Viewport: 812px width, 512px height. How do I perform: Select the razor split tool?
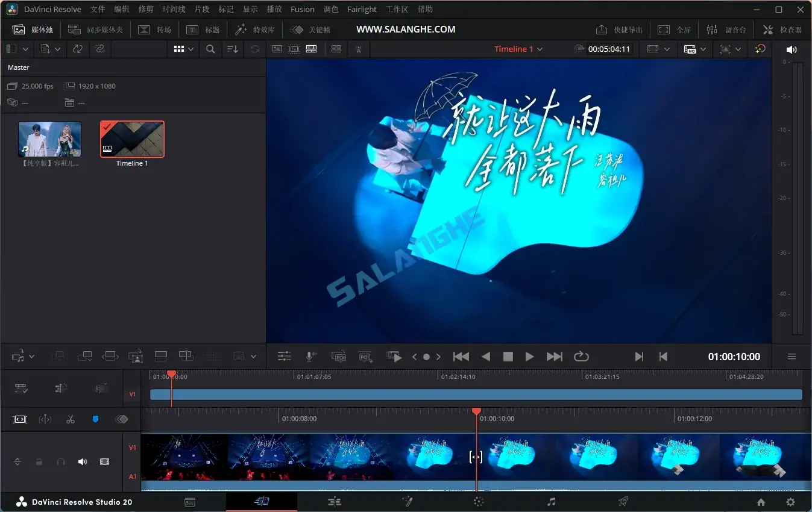71,419
